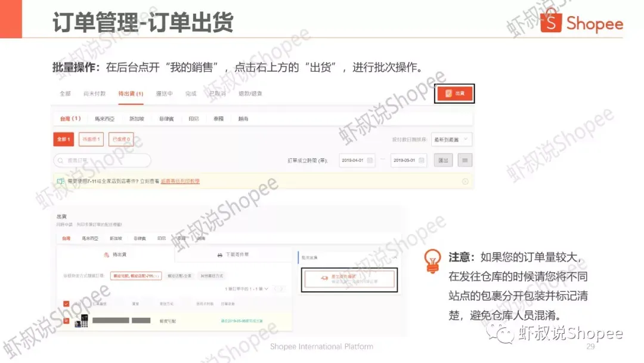The height and width of the screenshot is (363, 644).
Task: Select 印尼 tab inside the 出貨 panel
Action: (x=162, y=238)
